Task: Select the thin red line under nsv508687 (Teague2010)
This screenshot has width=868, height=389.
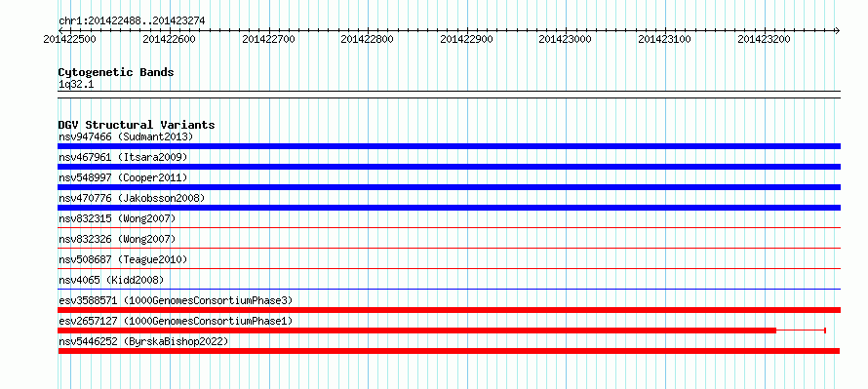Action: [x=449, y=268]
